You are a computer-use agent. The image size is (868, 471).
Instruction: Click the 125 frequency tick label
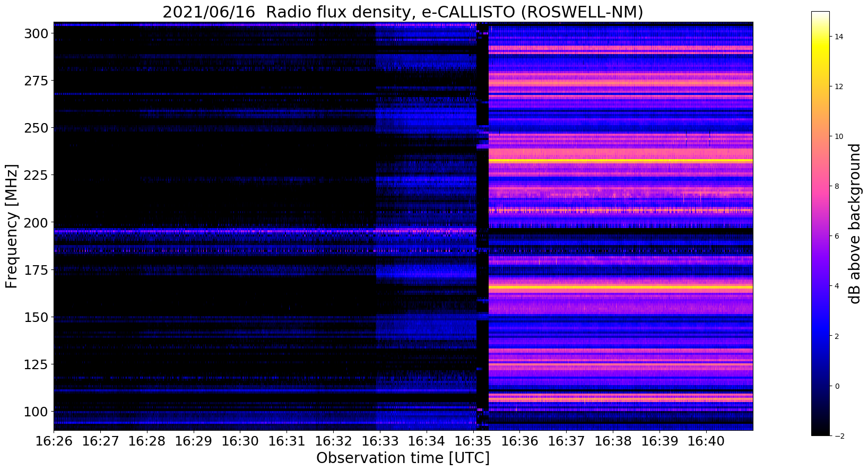tap(37, 365)
